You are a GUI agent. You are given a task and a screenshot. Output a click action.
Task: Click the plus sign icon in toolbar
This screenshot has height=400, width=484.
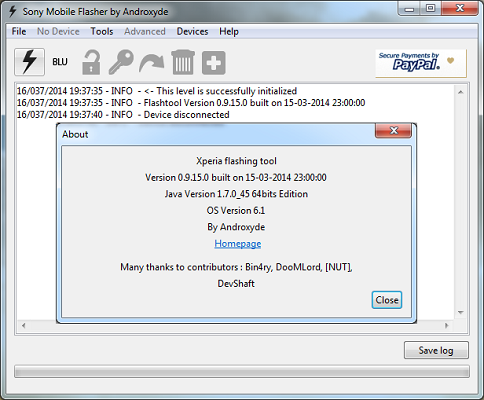[214, 63]
